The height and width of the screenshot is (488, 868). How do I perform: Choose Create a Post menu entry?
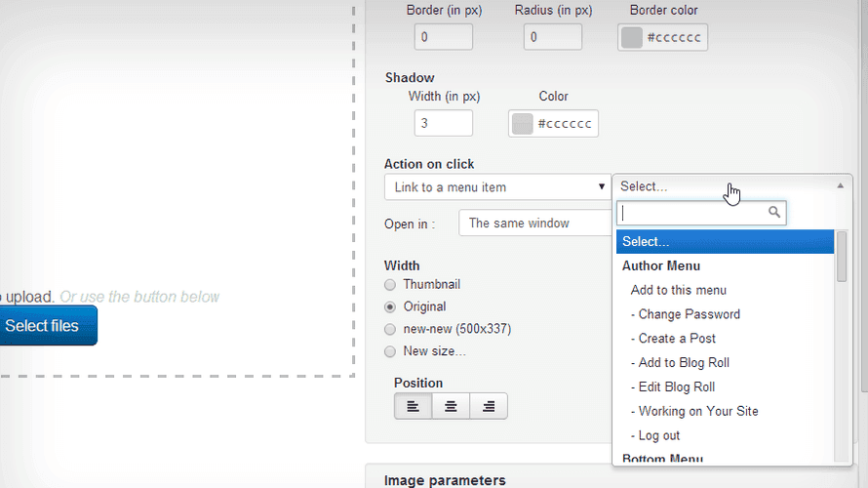click(x=677, y=339)
